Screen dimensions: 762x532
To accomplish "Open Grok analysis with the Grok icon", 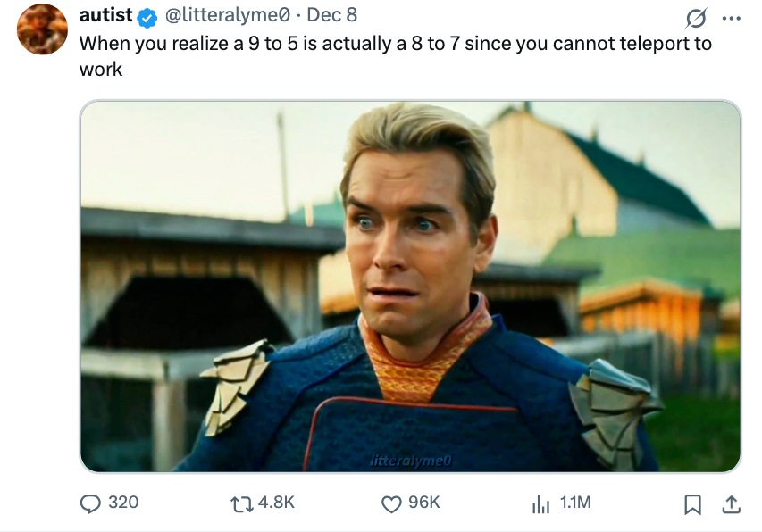I will (x=698, y=16).
